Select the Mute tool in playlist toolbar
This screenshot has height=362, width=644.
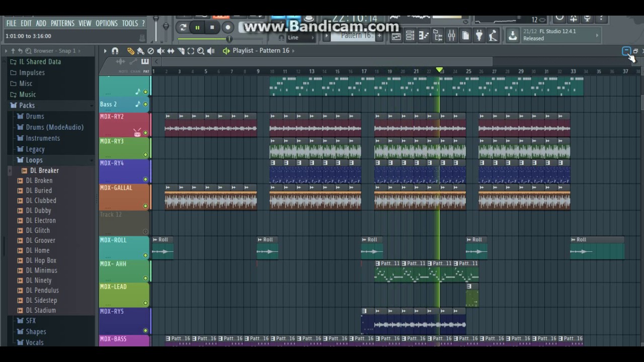[160, 51]
